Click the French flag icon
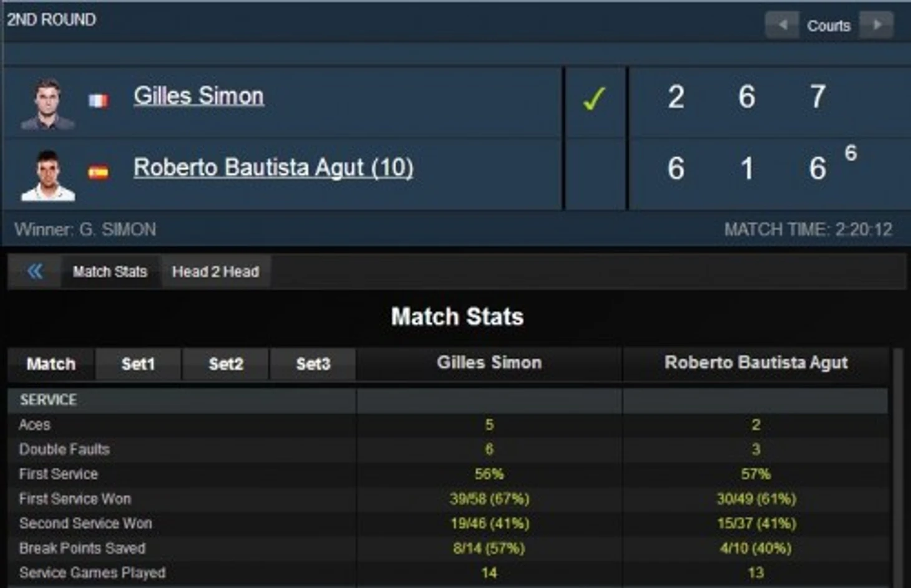The width and height of the screenshot is (911, 588). point(98,100)
